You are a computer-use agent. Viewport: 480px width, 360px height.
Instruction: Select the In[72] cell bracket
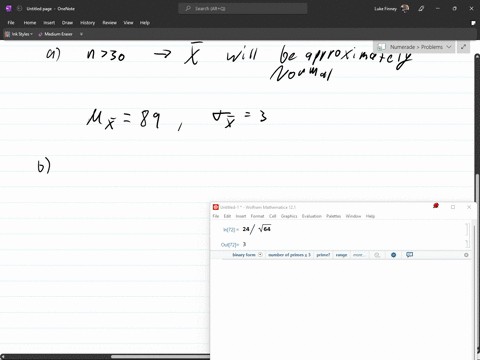click(x=467, y=229)
